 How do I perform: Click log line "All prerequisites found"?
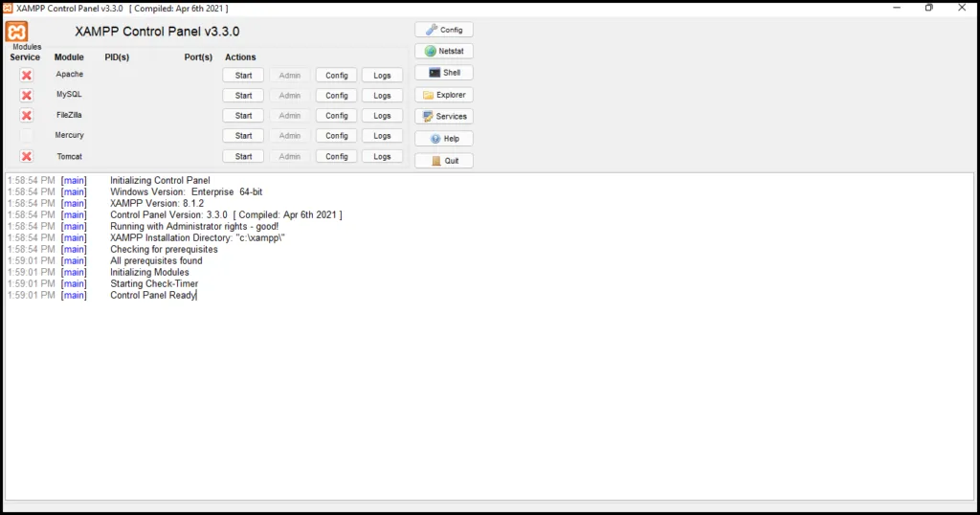156,260
